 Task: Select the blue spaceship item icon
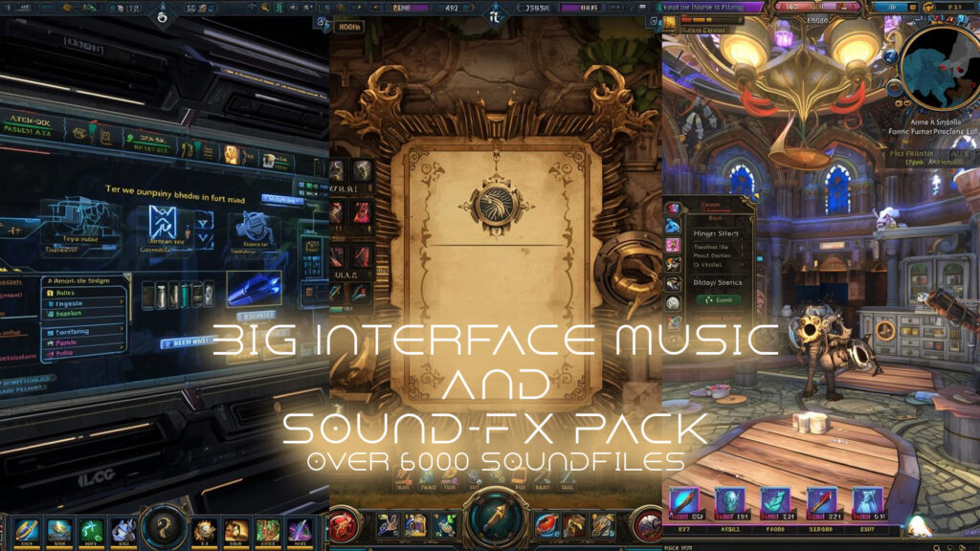254,288
